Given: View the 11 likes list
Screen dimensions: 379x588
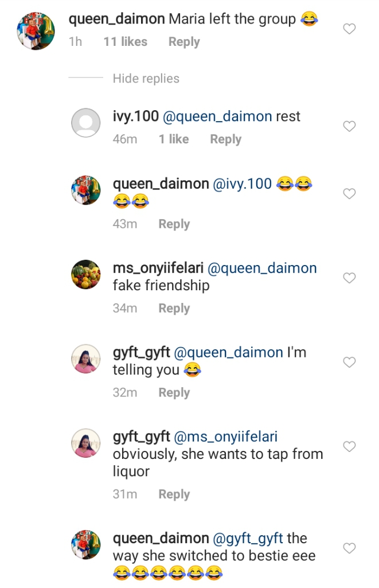Looking at the screenshot, I should pos(125,42).
